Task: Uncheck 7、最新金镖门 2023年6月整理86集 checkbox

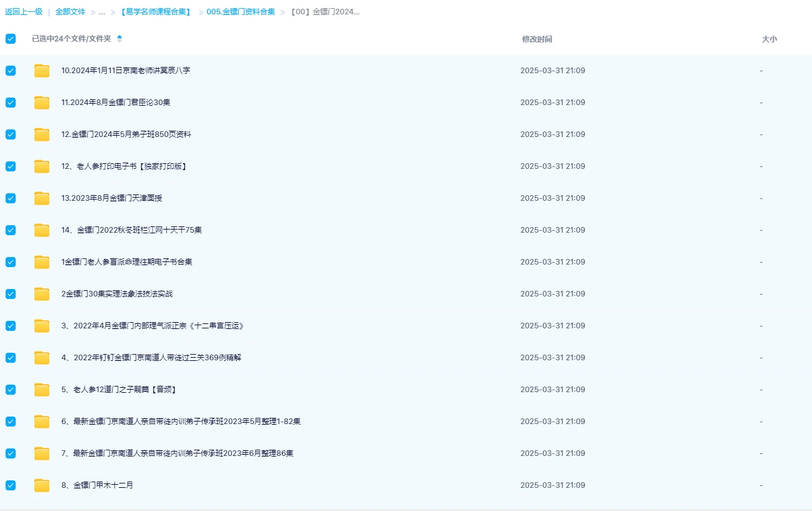Action: coord(11,453)
